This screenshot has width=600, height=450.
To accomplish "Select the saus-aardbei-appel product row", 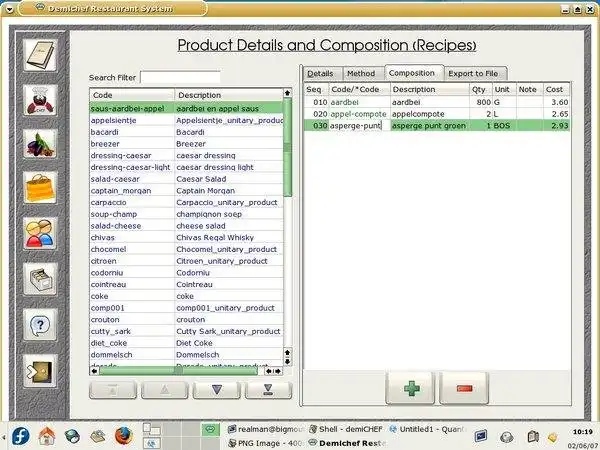I will tap(187, 108).
